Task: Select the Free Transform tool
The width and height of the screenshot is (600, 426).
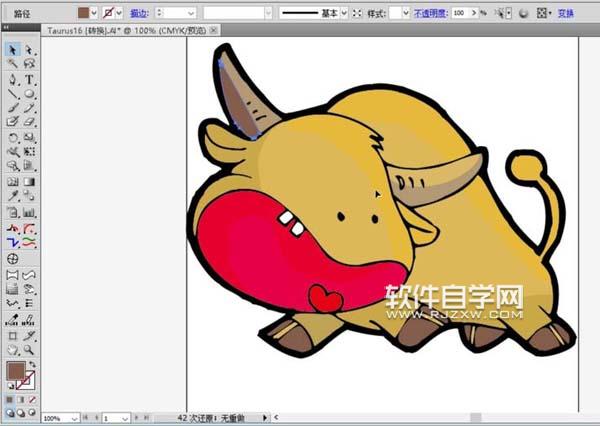Action: [29, 152]
